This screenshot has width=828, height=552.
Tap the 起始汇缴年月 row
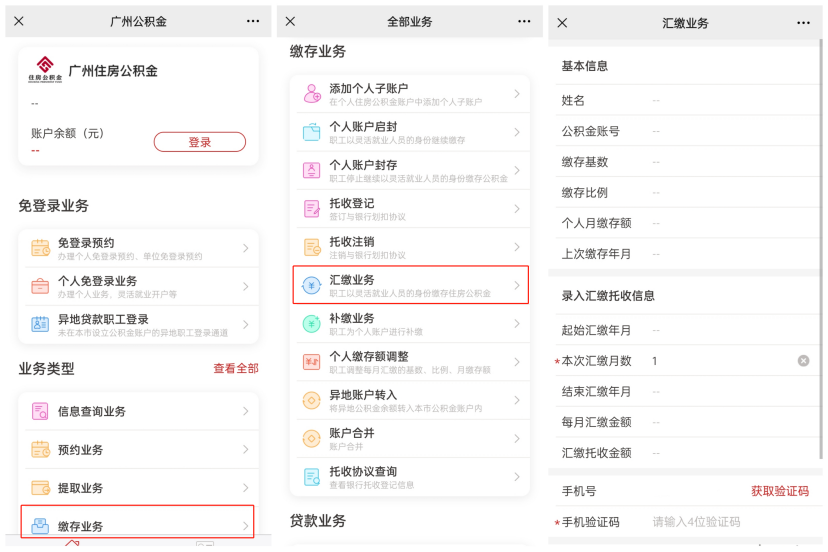(686, 330)
